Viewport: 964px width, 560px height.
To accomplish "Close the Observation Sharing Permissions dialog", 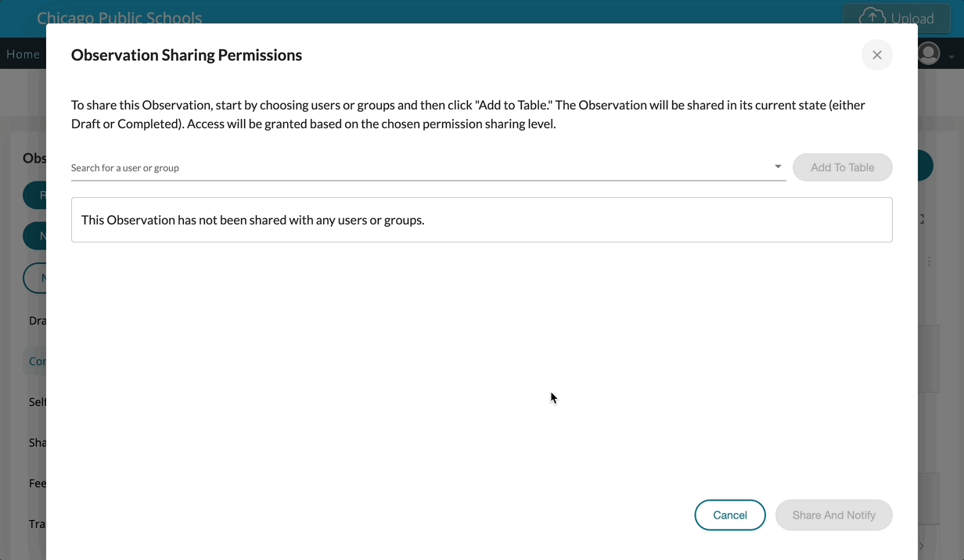I will 876,55.
